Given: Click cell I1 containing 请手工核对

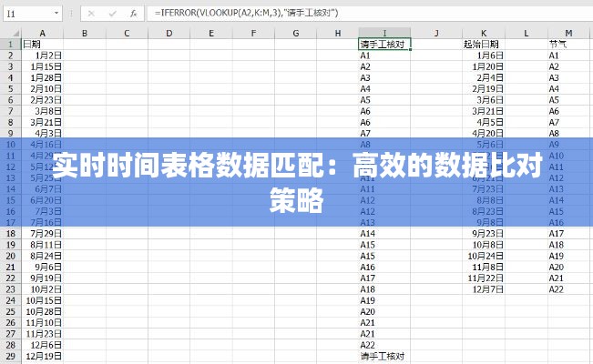Looking at the screenshot, I should (x=384, y=44).
